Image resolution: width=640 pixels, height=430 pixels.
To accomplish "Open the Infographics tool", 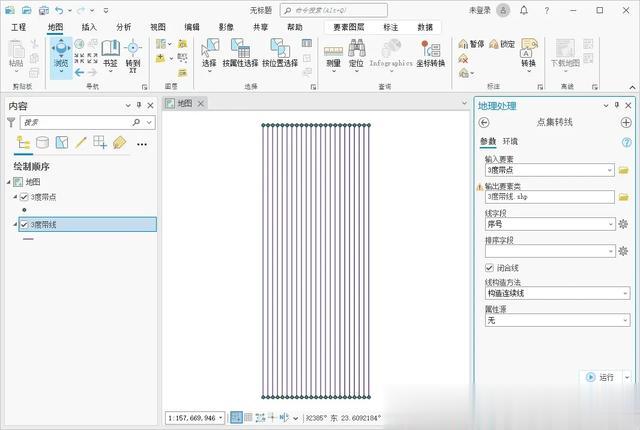I will (x=391, y=55).
